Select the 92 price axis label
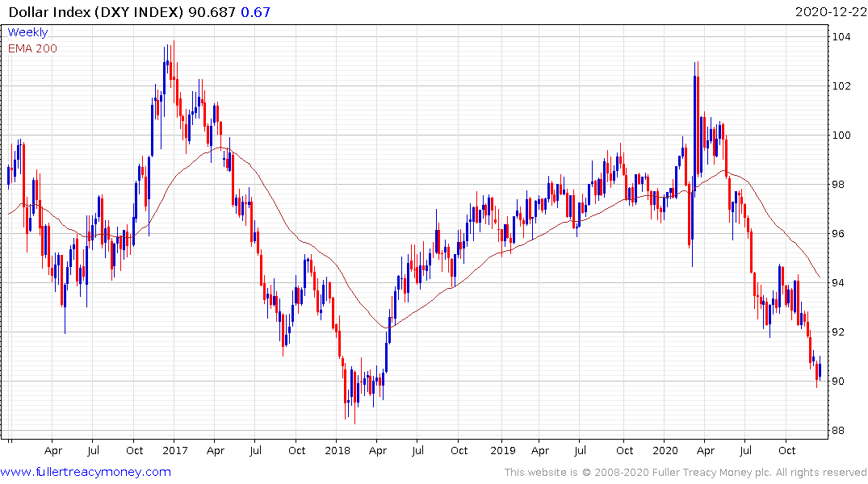 [x=838, y=332]
